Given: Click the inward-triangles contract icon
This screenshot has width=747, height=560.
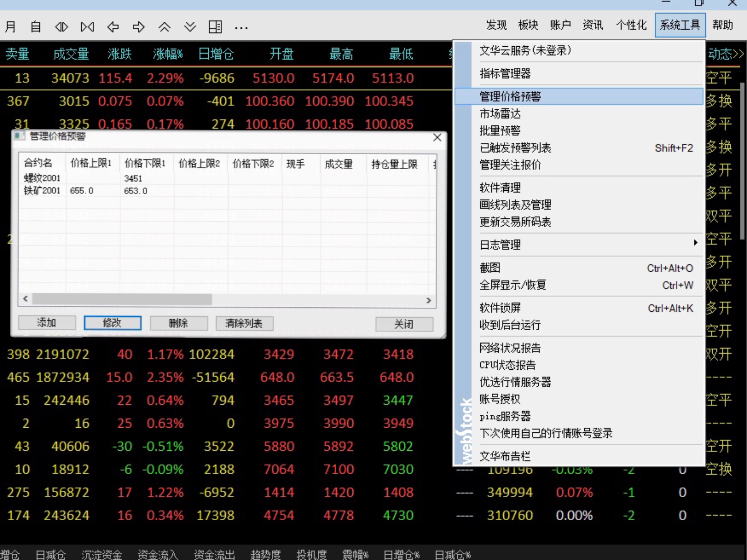Looking at the screenshot, I should [87, 27].
